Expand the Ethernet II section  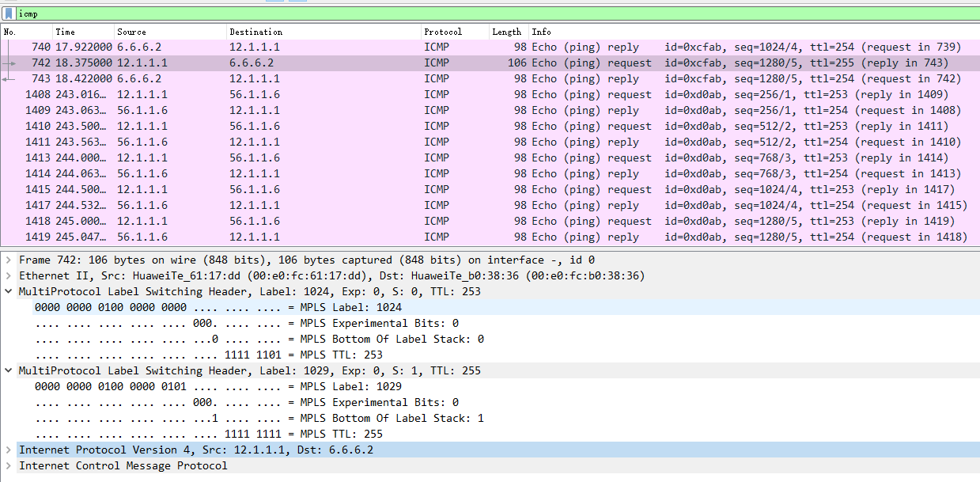(8, 275)
